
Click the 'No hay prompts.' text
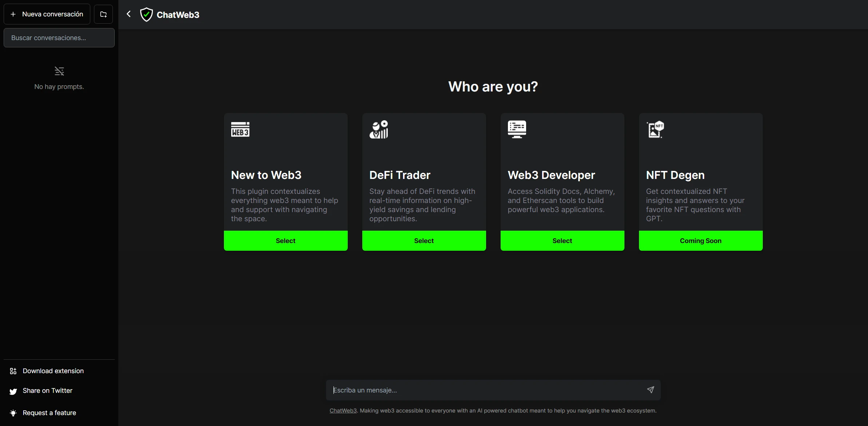[x=59, y=87]
